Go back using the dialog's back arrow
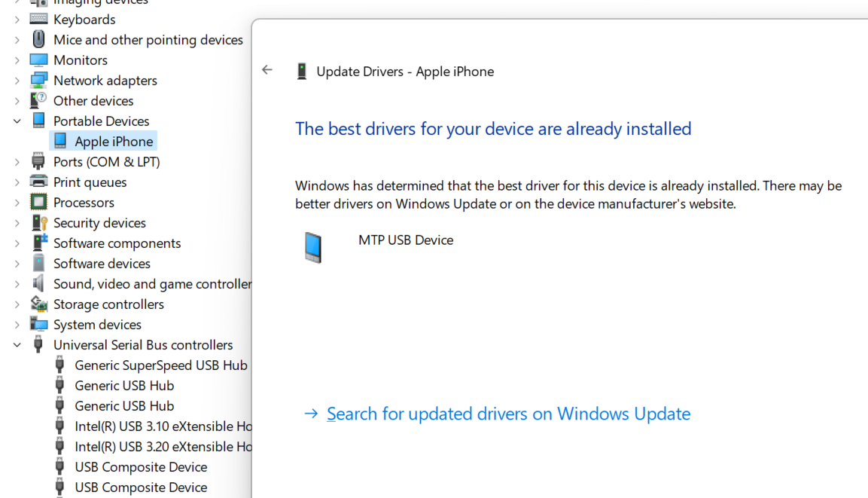Screen dimensions: 868x498 click(267, 70)
